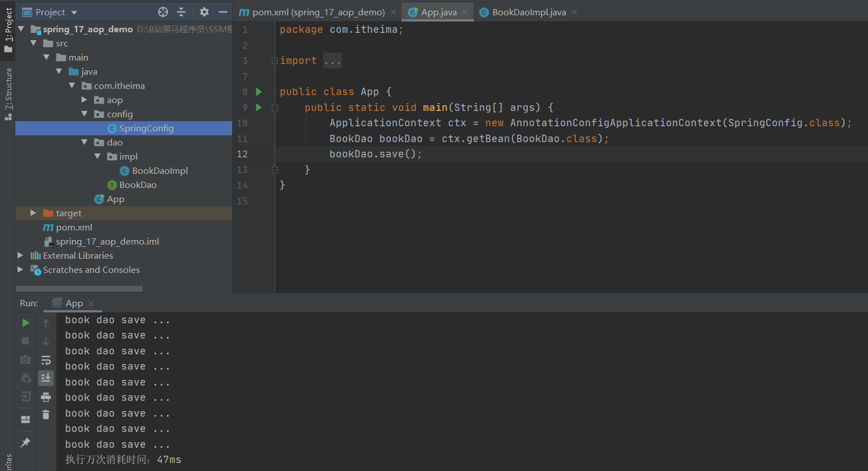Close the BookDaoImpl.java editor tab
868x471 pixels.
(x=574, y=12)
